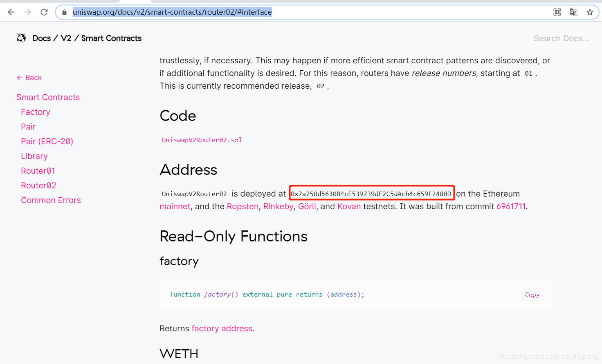Open the V2 breadcrumb link
602x364 pixels.
click(66, 38)
